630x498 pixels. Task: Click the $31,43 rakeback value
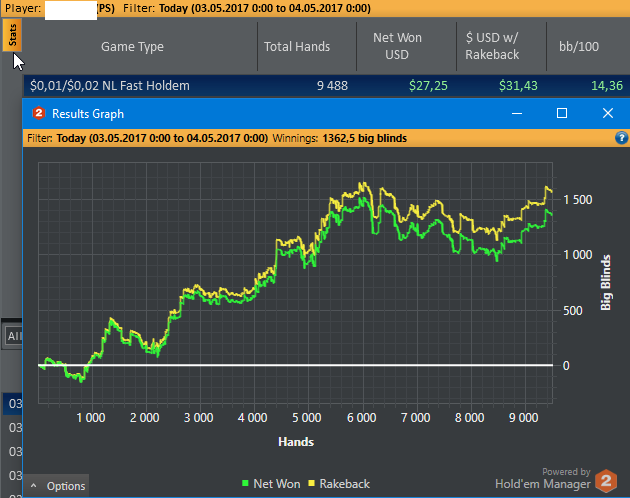tap(518, 86)
